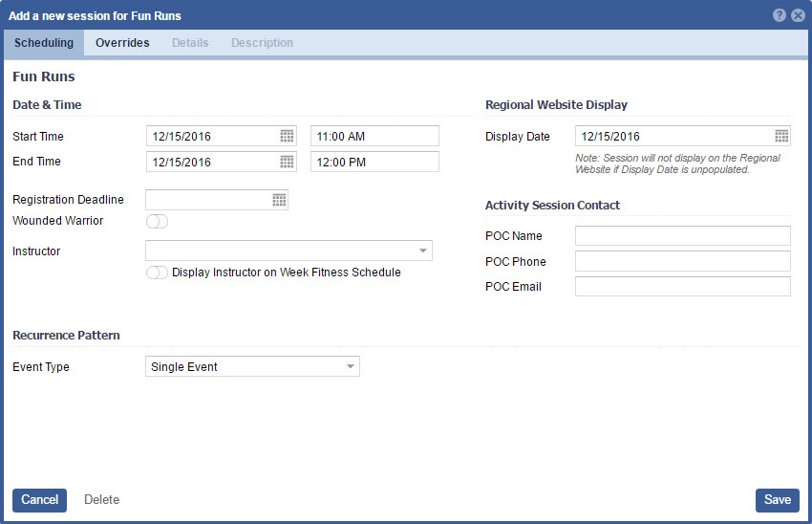The height and width of the screenshot is (524, 812).
Task: Open Display Date calendar picker
Action: point(781,136)
